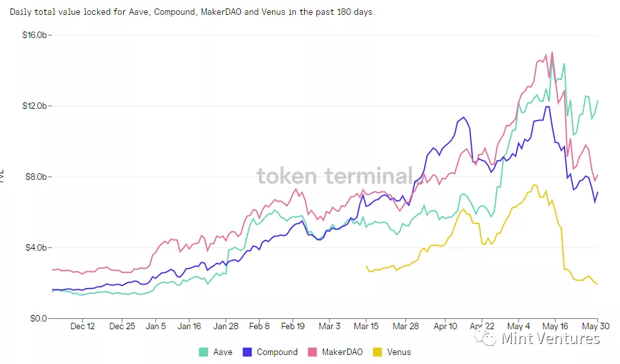Click the $0.0 y-axis label
The image size is (620, 364).
click(40, 318)
